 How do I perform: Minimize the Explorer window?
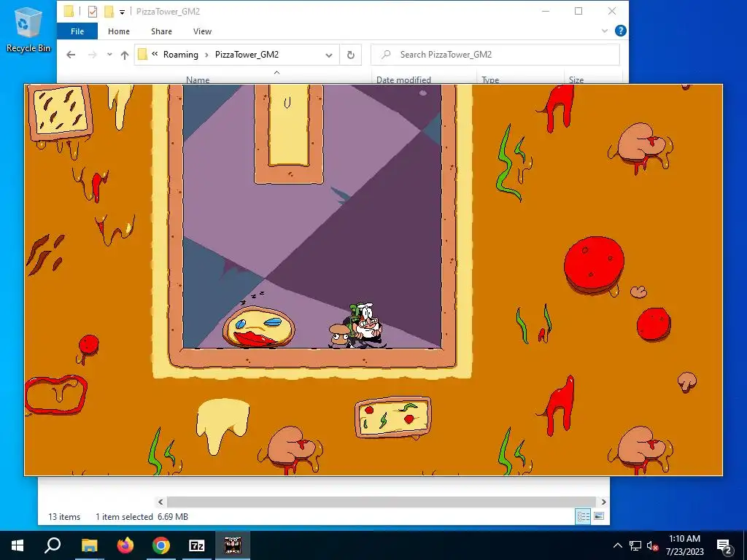tap(546, 12)
